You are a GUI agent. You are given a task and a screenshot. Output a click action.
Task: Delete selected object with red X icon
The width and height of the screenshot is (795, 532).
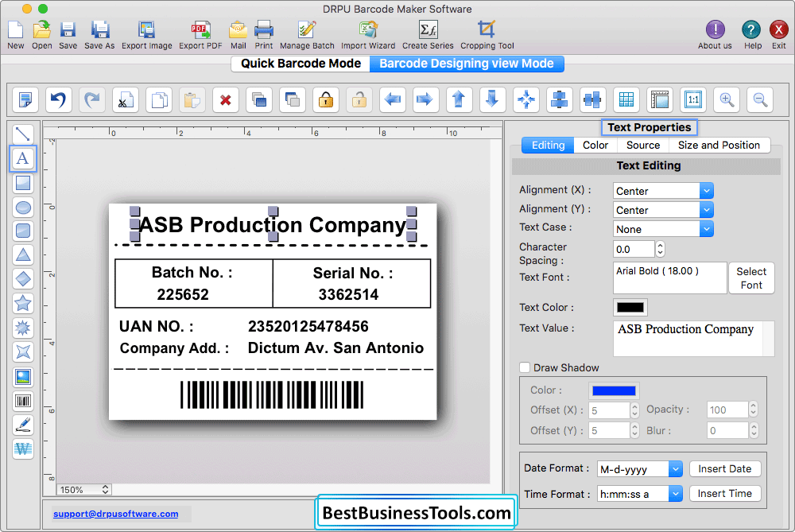coord(226,99)
